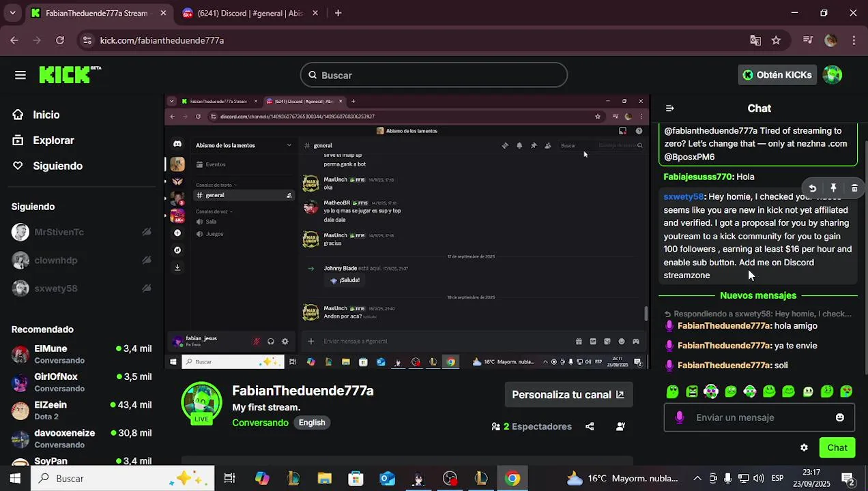The height and width of the screenshot is (491, 868).
Task: Insert the first green blob emote
Action: coord(673,391)
